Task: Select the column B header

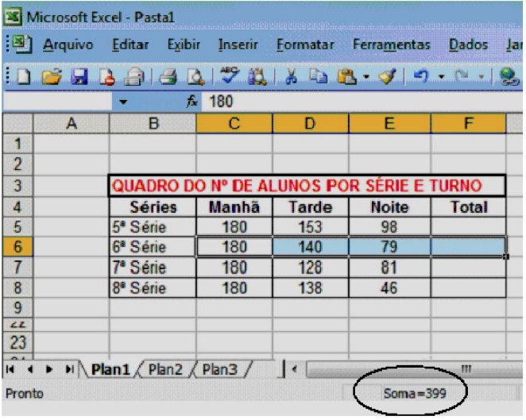Action: [x=153, y=124]
